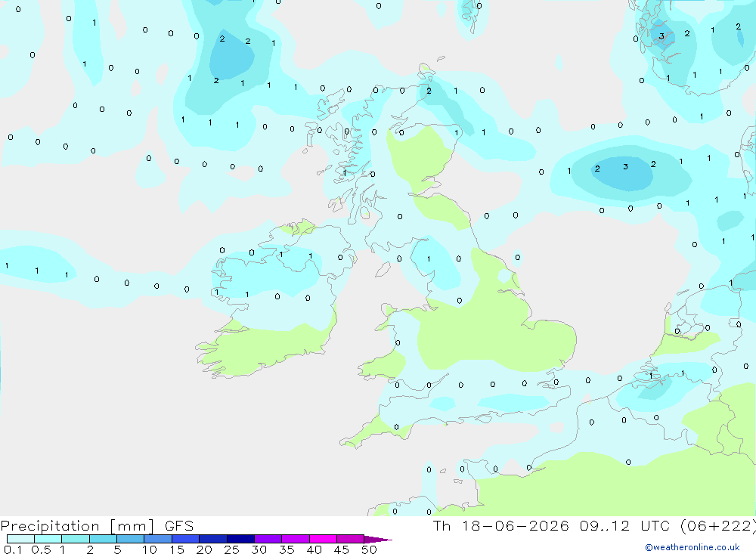The width and height of the screenshot is (756, 554).
Task: Click the 2–5 mm legend color box
Action: (103, 539)
